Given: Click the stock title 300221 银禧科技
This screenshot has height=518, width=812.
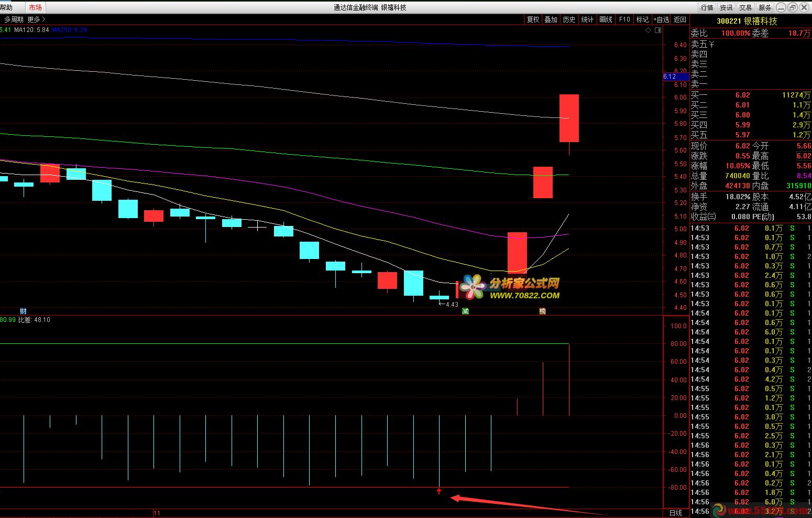Looking at the screenshot, I should [x=747, y=21].
